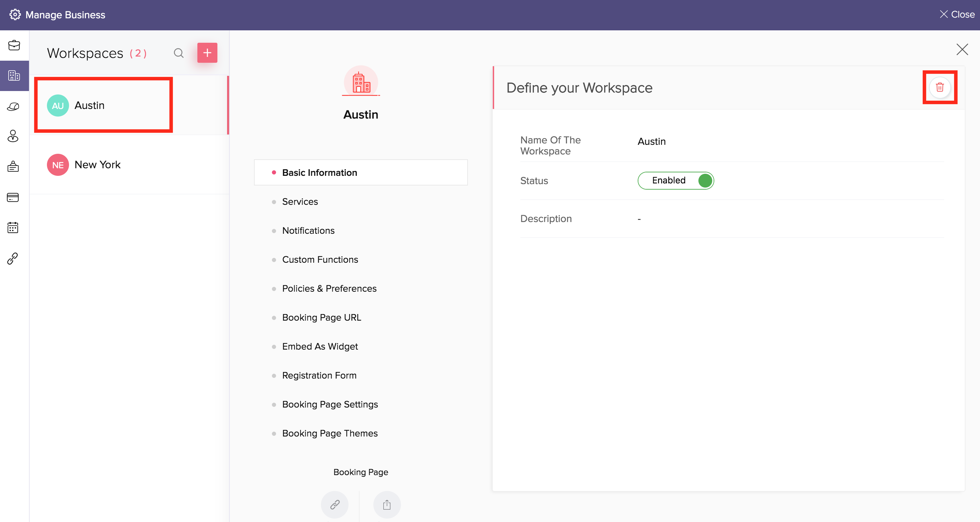Copy booking page link icon
The height and width of the screenshot is (522, 980).
click(334, 504)
